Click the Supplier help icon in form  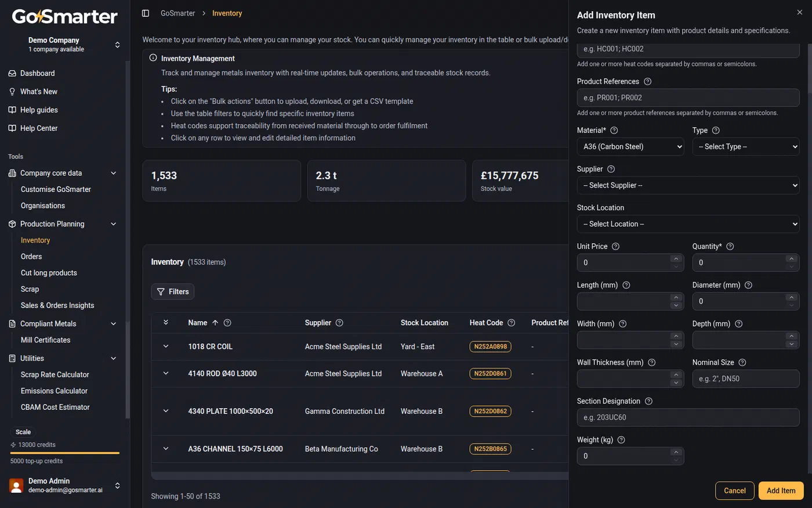[x=611, y=169]
